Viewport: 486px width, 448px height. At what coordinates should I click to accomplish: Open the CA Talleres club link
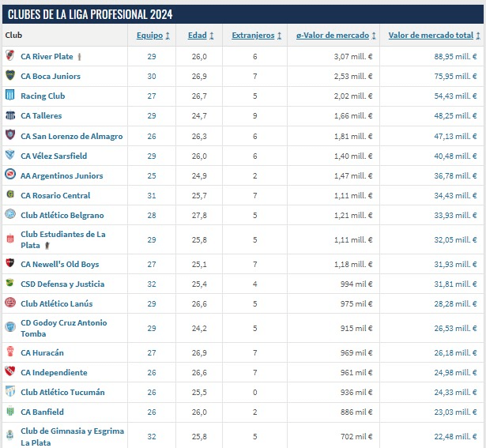[41, 116]
